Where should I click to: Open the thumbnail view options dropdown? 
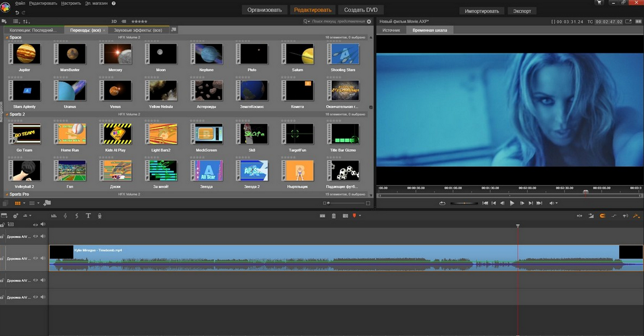pos(24,203)
